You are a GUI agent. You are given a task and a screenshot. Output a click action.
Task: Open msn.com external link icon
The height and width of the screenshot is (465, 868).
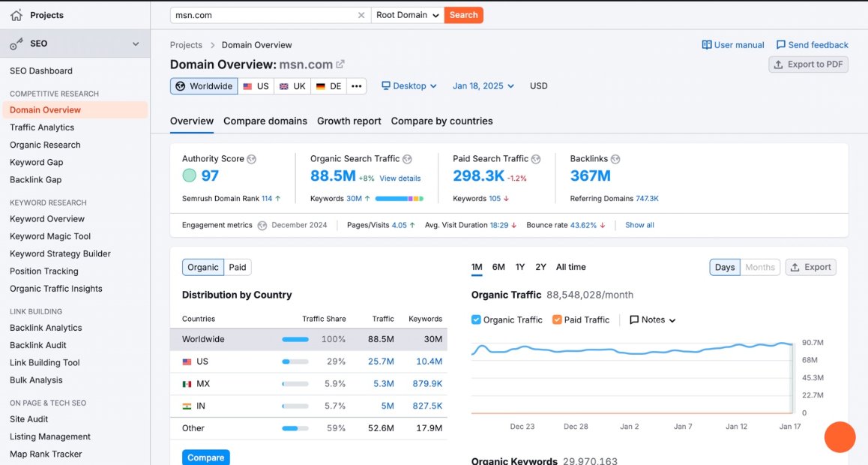click(x=340, y=64)
